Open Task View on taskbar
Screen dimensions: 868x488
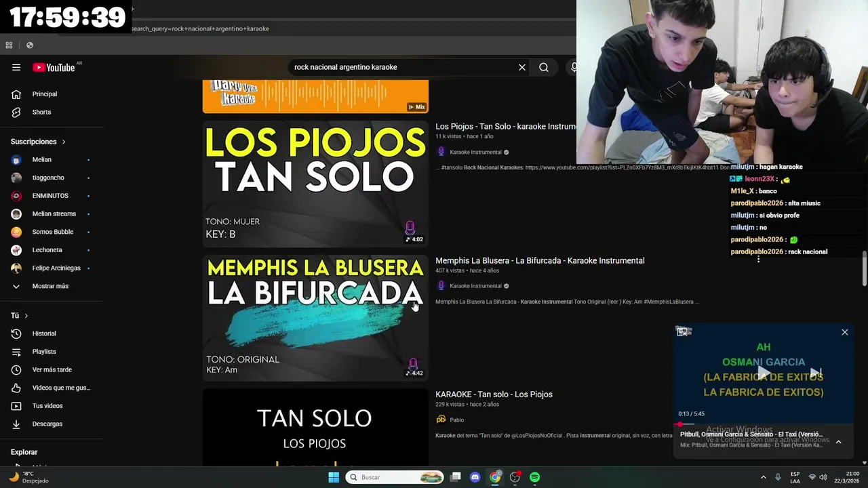(456, 477)
